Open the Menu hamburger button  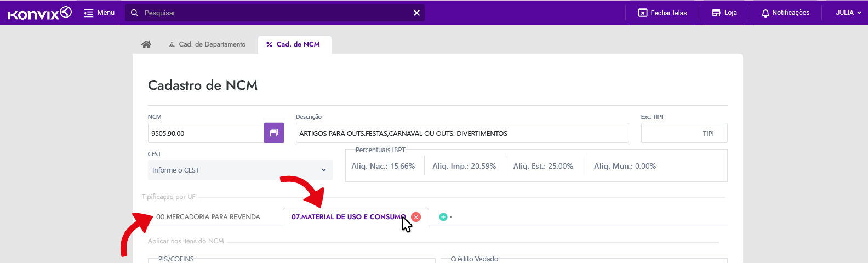(x=99, y=13)
